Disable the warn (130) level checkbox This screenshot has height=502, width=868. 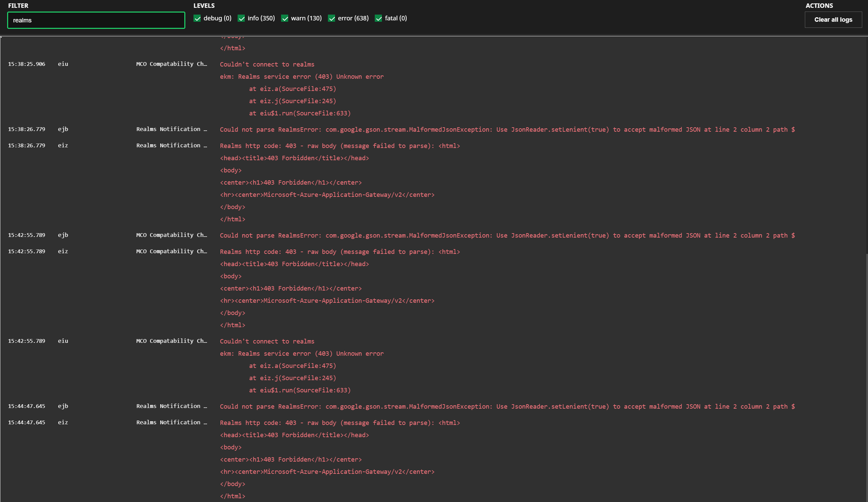pos(285,19)
